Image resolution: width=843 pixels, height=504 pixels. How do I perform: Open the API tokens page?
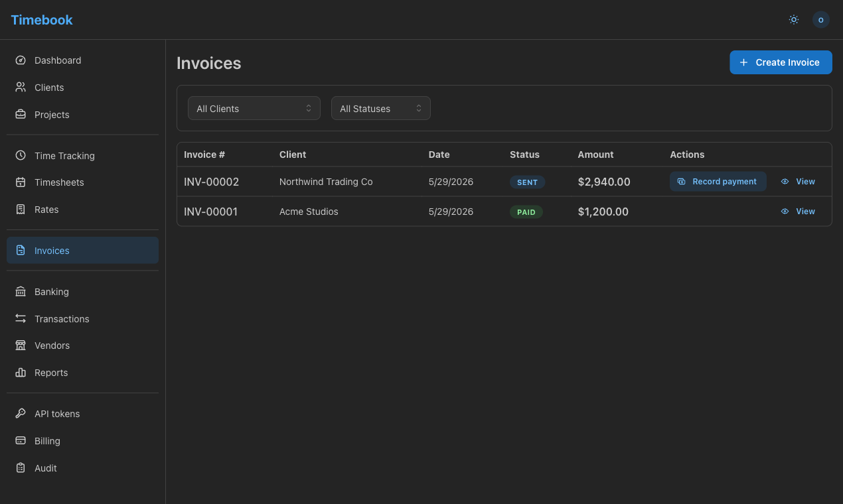[82, 414]
